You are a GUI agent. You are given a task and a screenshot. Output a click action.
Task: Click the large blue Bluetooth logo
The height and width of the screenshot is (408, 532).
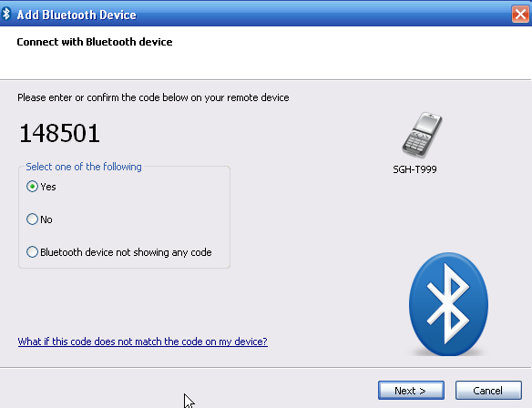(x=448, y=304)
